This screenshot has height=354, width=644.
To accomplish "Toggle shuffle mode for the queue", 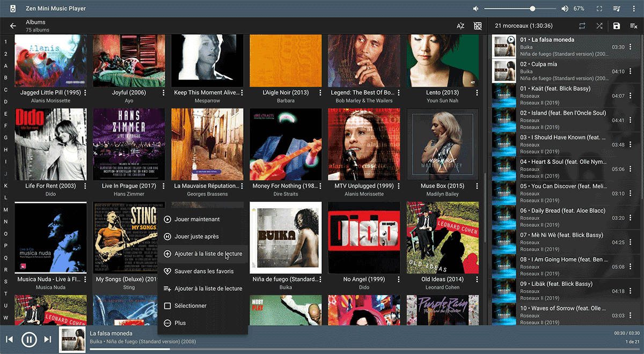I will [x=599, y=26].
